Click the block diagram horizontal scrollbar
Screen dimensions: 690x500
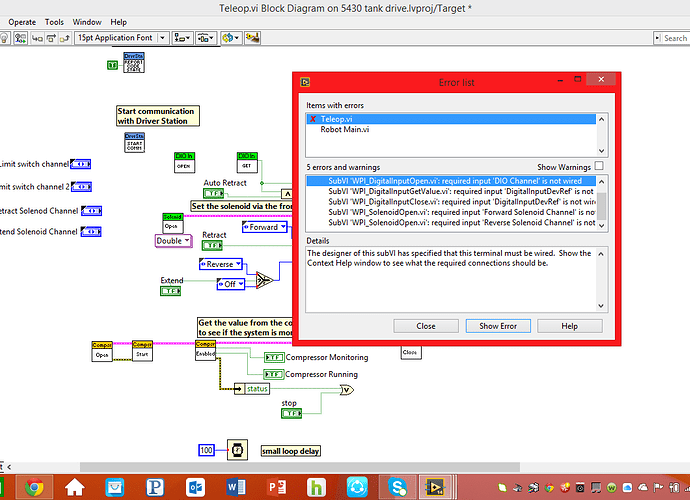click(300, 467)
